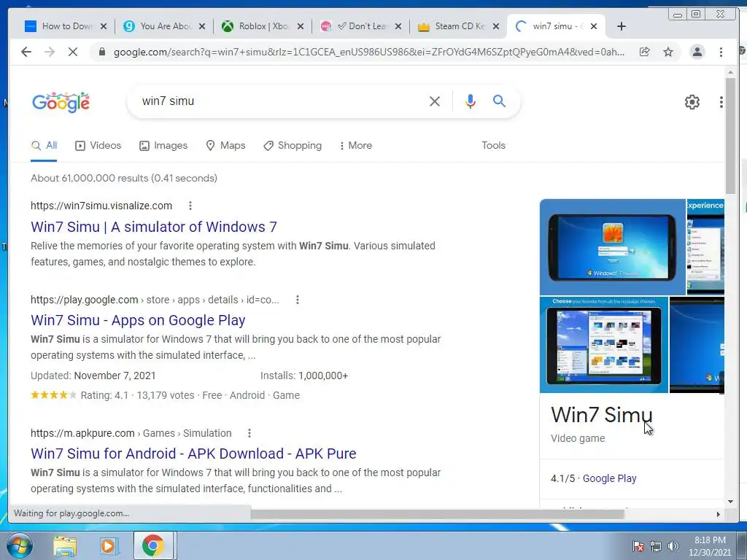Open the Windows Start menu
Viewport: 747px width, 560px height.
click(x=20, y=545)
